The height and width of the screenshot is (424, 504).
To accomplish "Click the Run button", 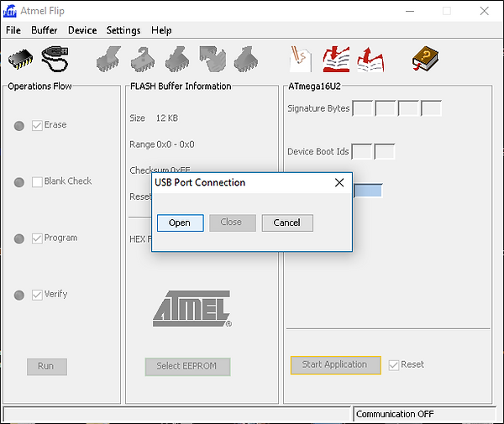I will pos(47,367).
